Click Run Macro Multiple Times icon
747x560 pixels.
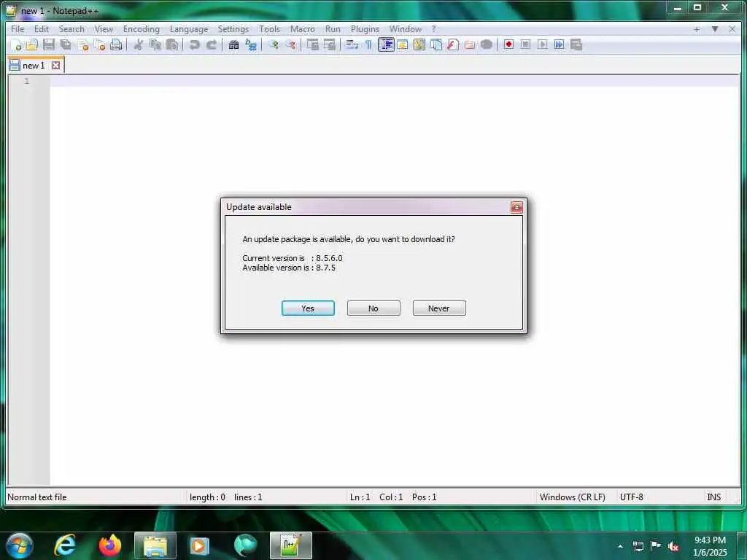[559, 44]
